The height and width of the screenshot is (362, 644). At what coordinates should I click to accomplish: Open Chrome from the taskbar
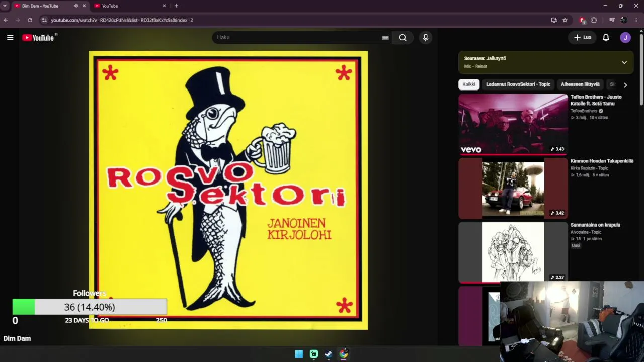344,354
